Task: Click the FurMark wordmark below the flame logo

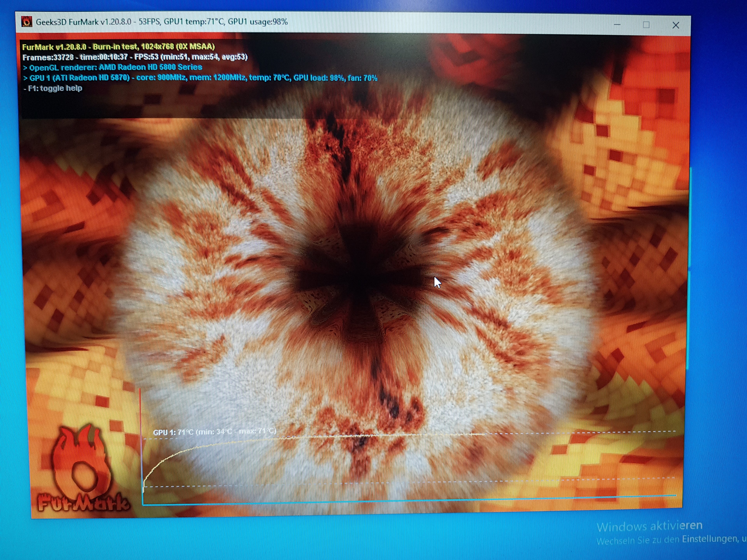Action: [x=83, y=503]
